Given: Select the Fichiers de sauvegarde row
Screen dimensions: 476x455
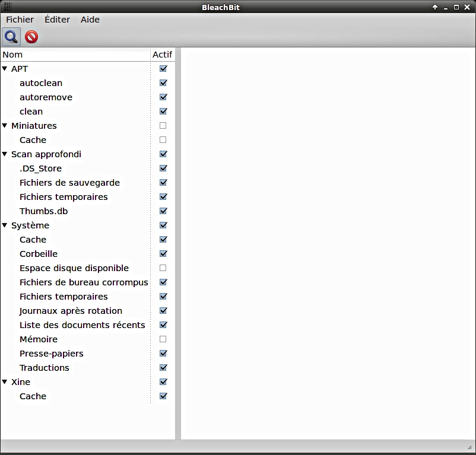Looking at the screenshot, I should [x=87, y=182].
